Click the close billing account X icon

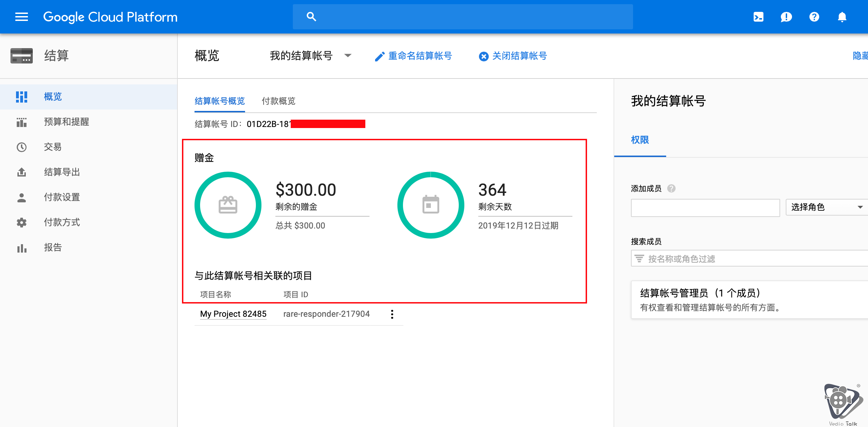484,57
